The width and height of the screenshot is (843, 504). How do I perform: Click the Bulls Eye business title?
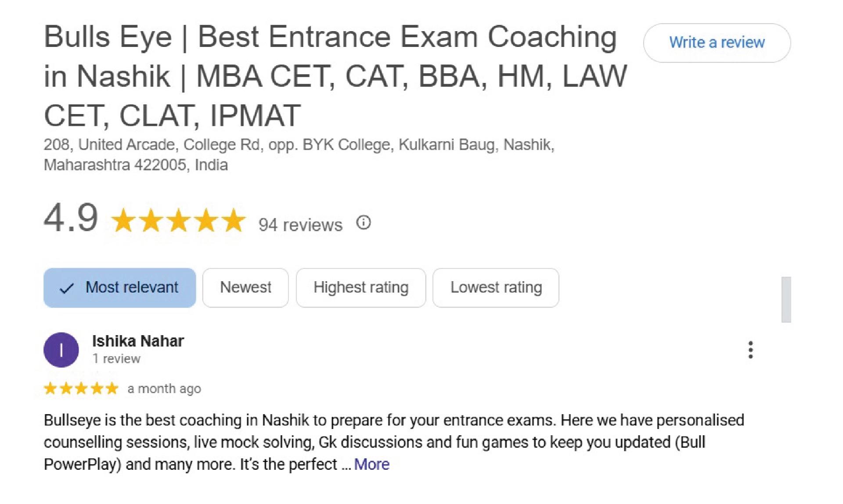click(335, 75)
